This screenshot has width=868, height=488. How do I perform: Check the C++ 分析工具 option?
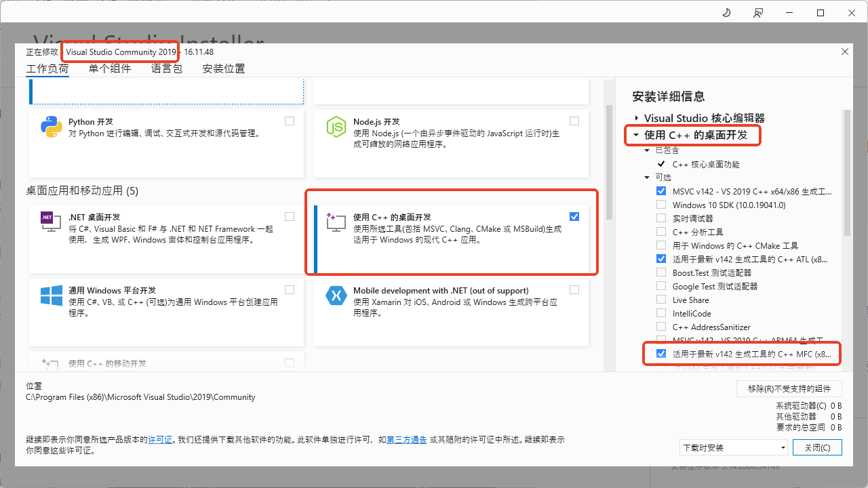(661, 232)
